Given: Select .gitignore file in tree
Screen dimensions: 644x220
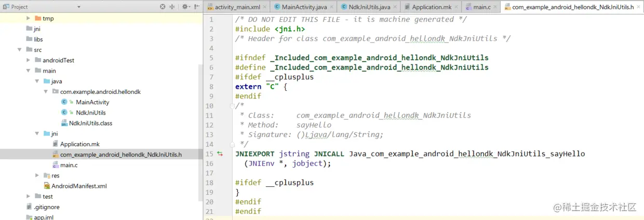Looking at the screenshot, I should 47,207.
